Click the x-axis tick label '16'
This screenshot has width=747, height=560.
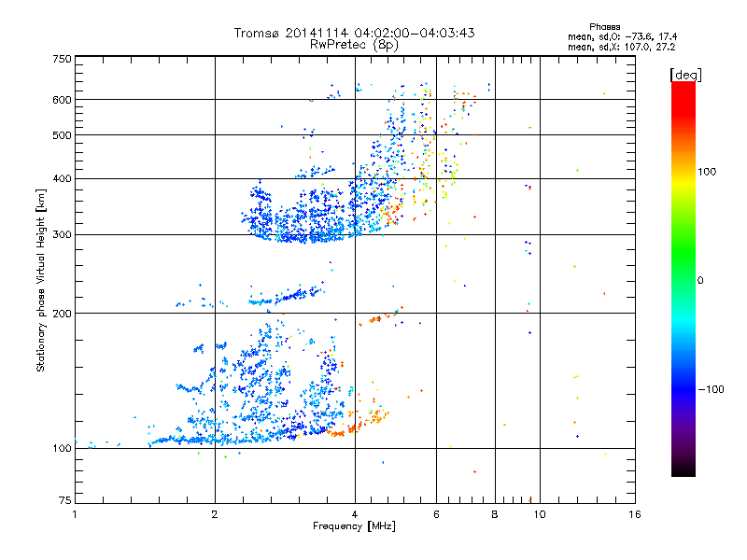pos(635,514)
